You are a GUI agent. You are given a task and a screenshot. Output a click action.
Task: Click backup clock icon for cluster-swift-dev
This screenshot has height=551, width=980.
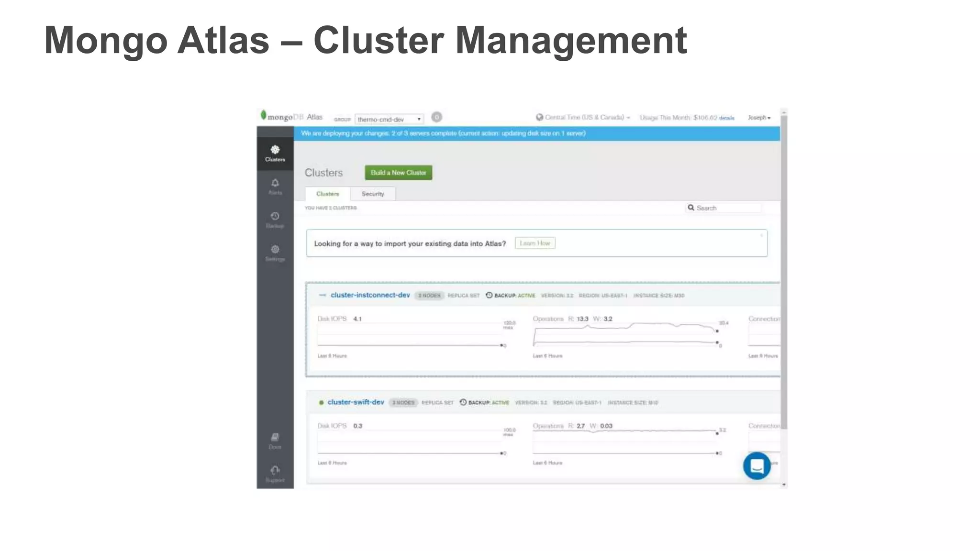coord(463,402)
